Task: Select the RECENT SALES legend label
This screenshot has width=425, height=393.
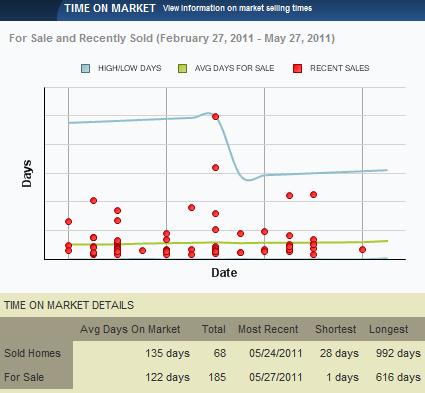Action: click(x=340, y=68)
